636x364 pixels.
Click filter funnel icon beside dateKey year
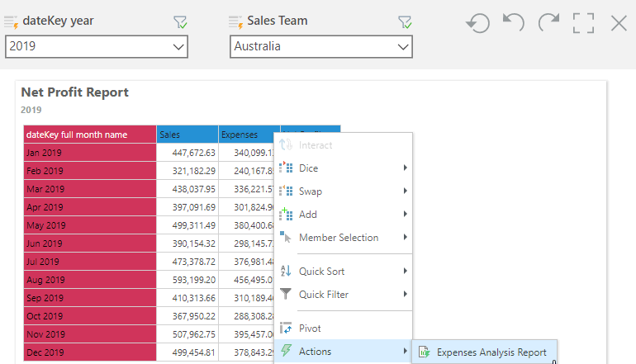pyautogui.click(x=180, y=22)
